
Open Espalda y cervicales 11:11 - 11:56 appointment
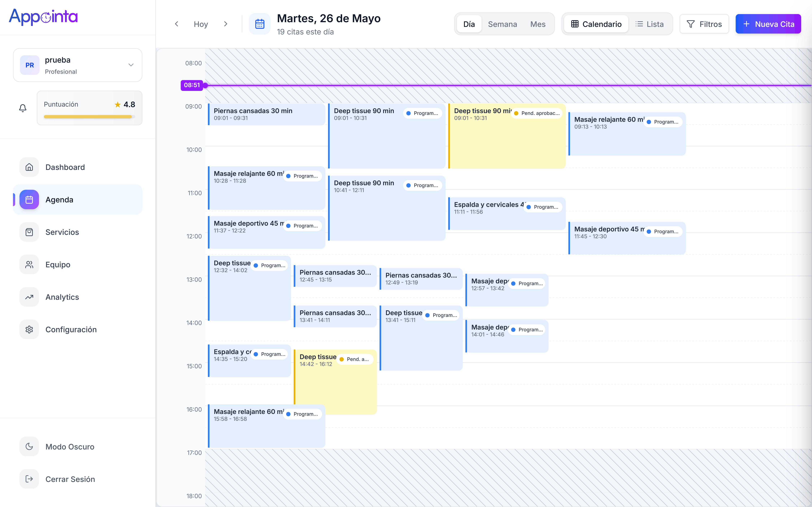(507, 214)
